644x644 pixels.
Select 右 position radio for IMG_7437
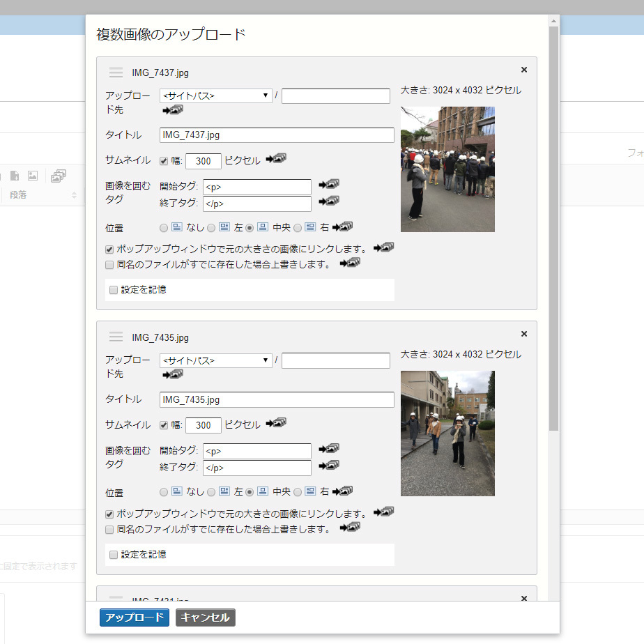(298, 228)
